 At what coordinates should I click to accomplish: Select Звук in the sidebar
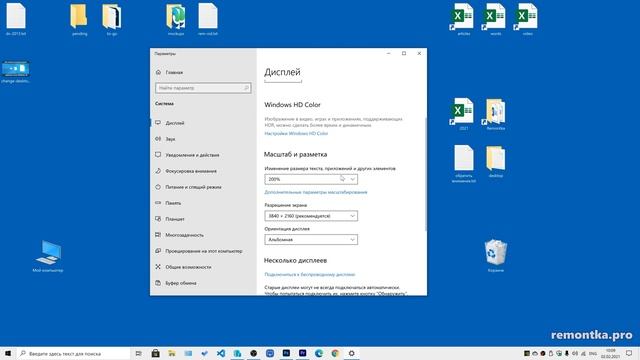tap(171, 139)
